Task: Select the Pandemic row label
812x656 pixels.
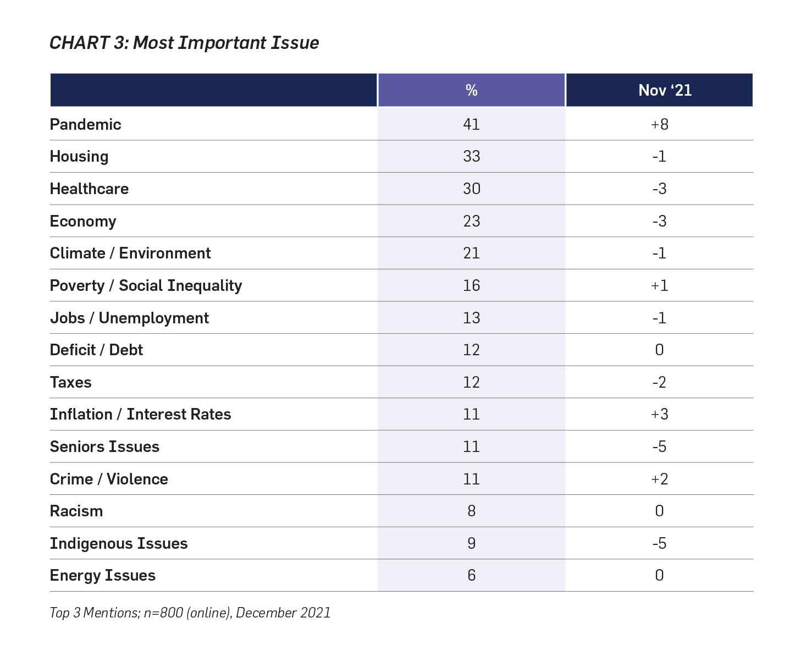Action: tap(85, 124)
